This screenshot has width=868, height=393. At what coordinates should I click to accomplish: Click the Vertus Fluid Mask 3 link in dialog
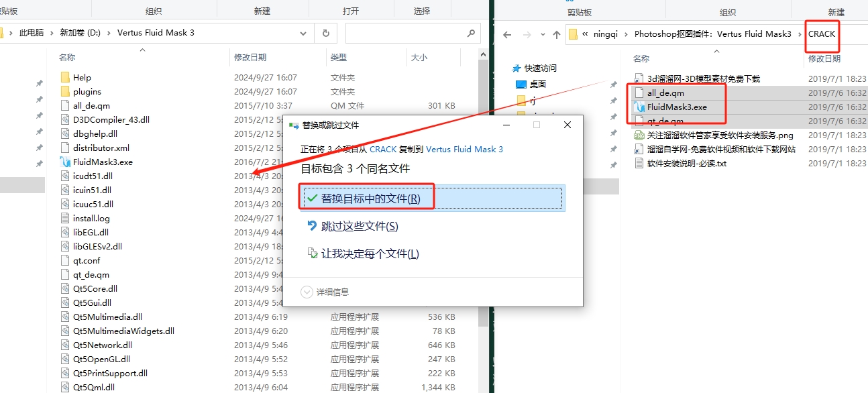tap(464, 149)
